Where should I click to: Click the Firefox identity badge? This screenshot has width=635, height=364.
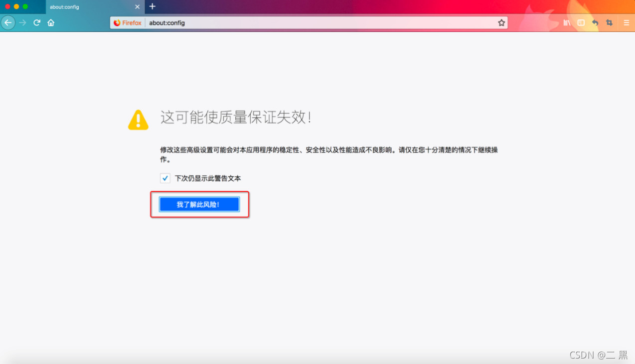tap(128, 23)
